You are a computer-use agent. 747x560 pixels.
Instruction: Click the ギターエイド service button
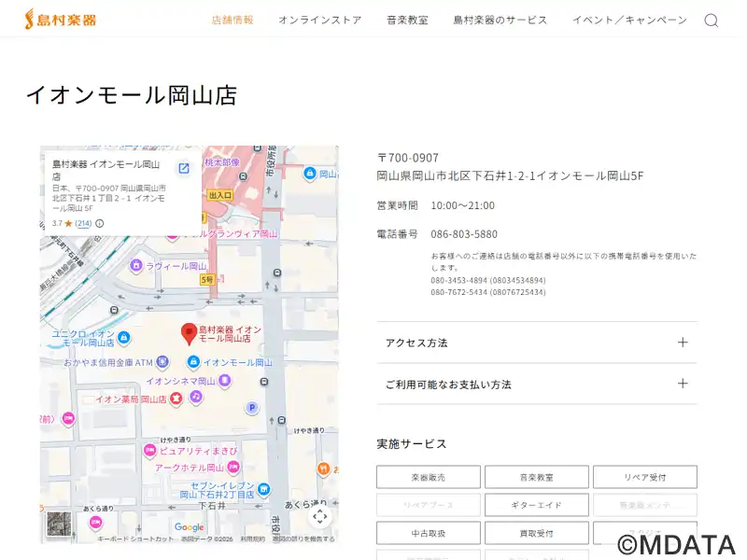coord(536,505)
